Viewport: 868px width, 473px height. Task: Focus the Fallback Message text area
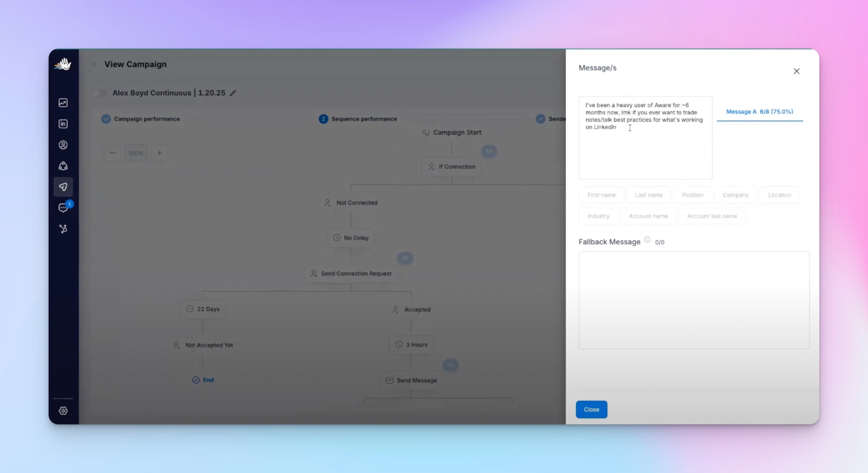pyautogui.click(x=694, y=300)
